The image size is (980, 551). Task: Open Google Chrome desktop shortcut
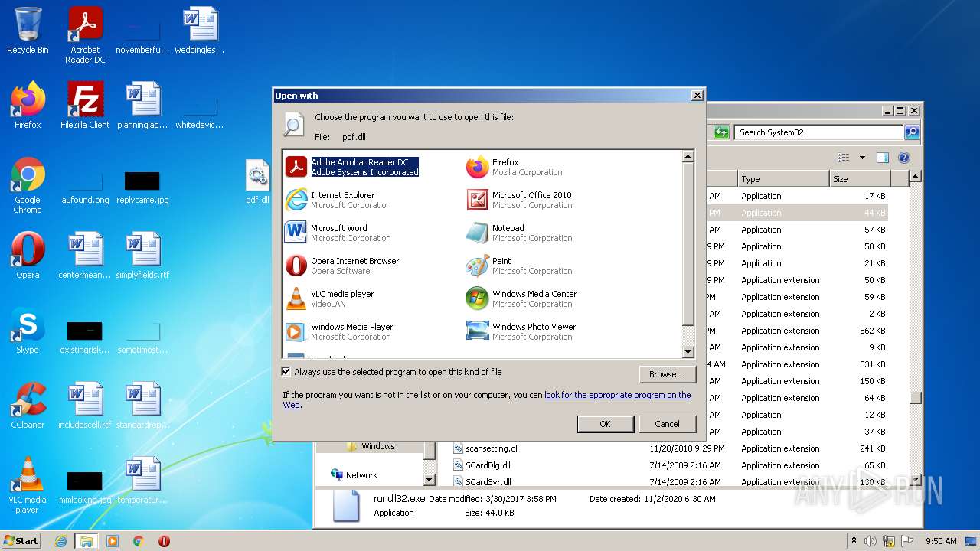(x=28, y=185)
